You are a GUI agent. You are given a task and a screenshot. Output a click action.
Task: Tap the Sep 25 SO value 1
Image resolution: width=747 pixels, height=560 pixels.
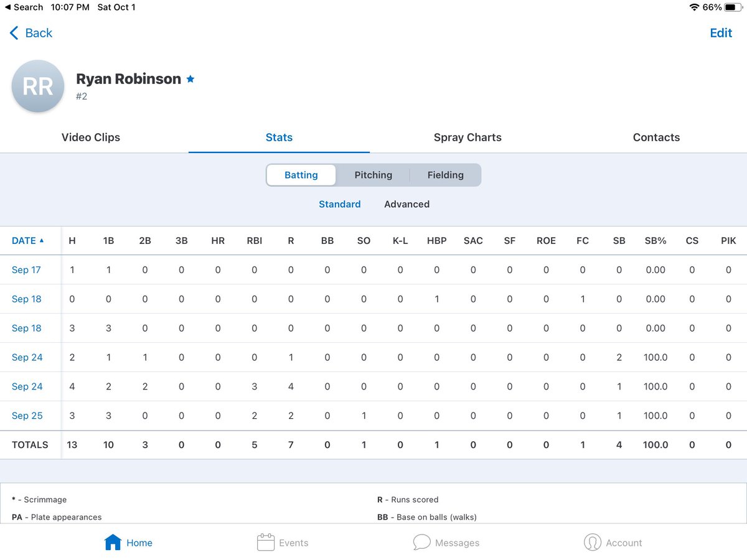pyautogui.click(x=364, y=416)
